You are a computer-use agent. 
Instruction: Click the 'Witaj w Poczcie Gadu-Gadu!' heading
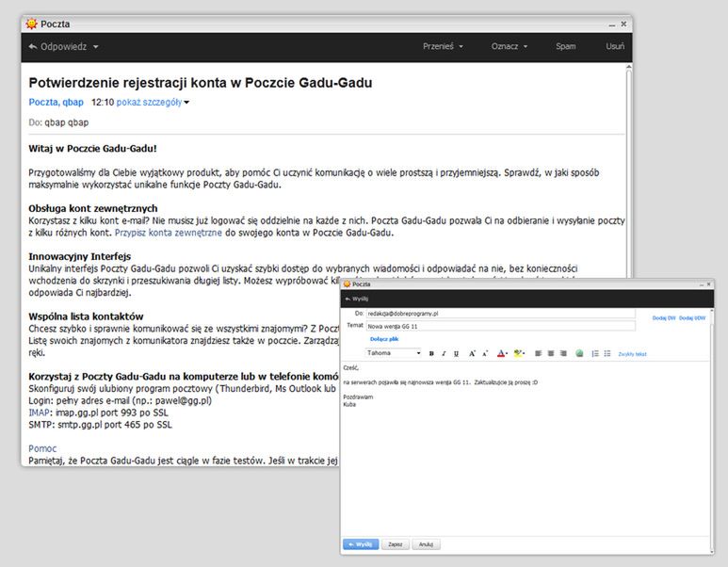click(92, 149)
